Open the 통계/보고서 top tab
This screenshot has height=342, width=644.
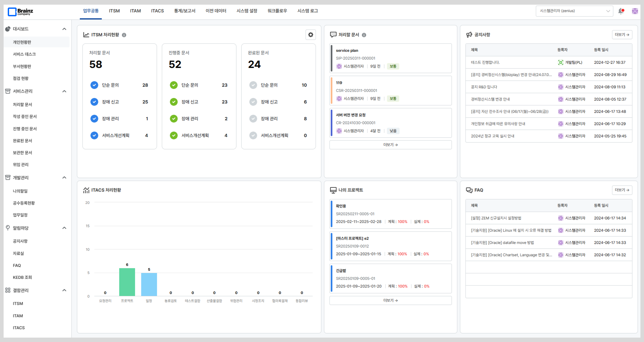click(x=185, y=11)
